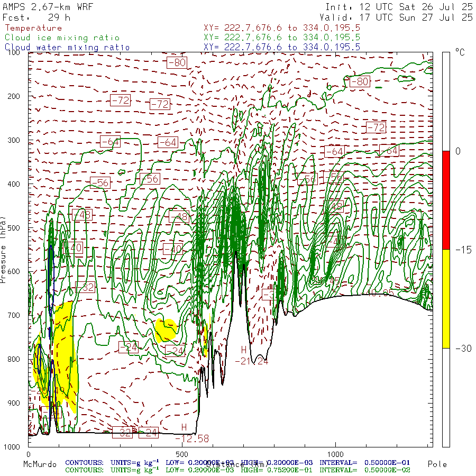Click the '0' distance axis tick label

pos(28,454)
